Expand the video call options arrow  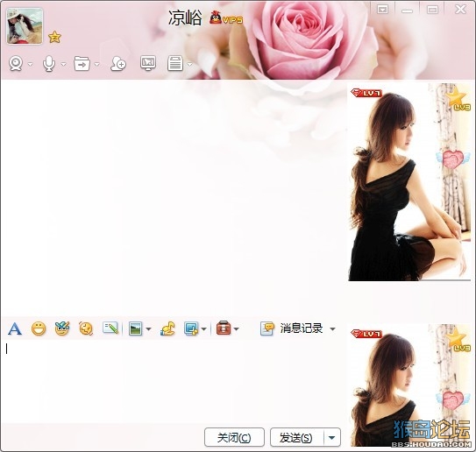click(30, 64)
